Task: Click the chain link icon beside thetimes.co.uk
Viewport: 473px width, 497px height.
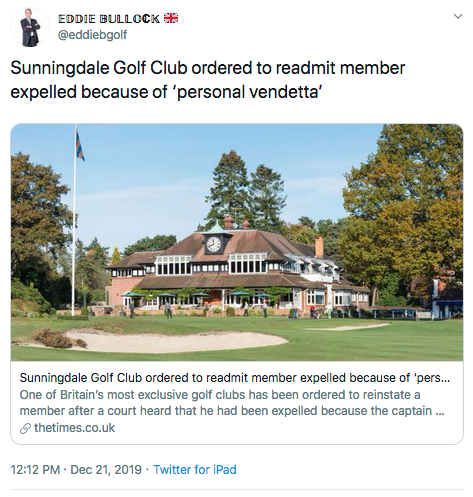Action: [x=25, y=428]
